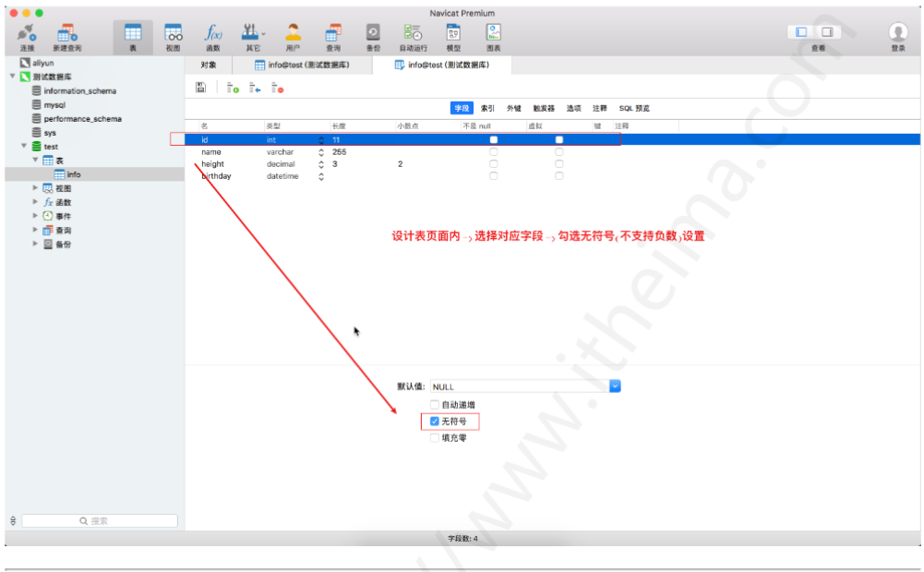Toggle Not Null checkbox for id field
924x572 pixels.
click(493, 139)
